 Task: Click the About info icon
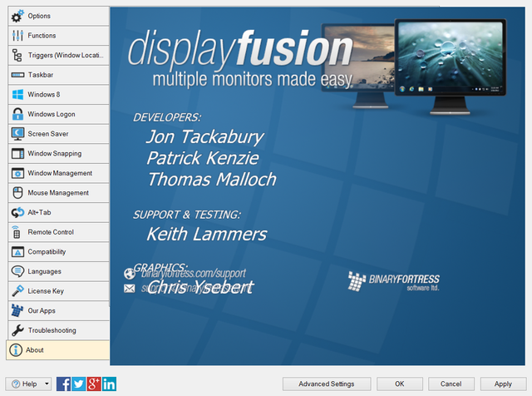(x=16, y=349)
